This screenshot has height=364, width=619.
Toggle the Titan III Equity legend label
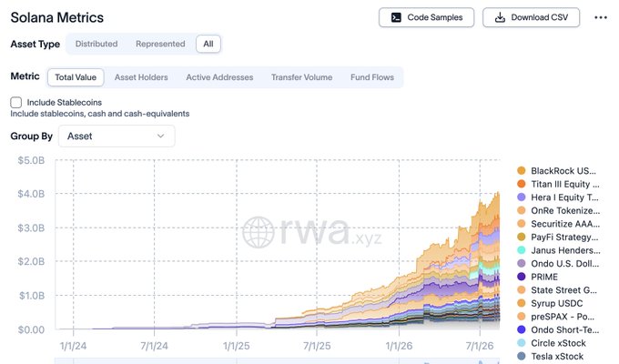click(565, 185)
